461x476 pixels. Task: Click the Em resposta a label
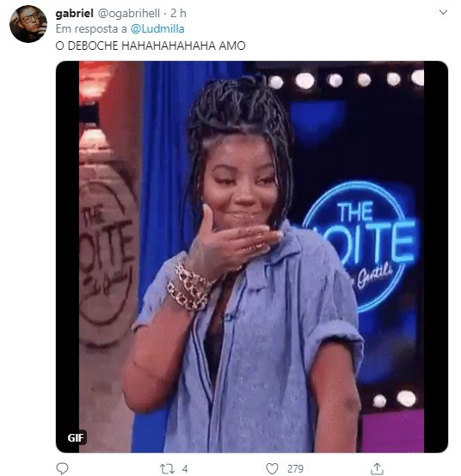[x=91, y=29]
